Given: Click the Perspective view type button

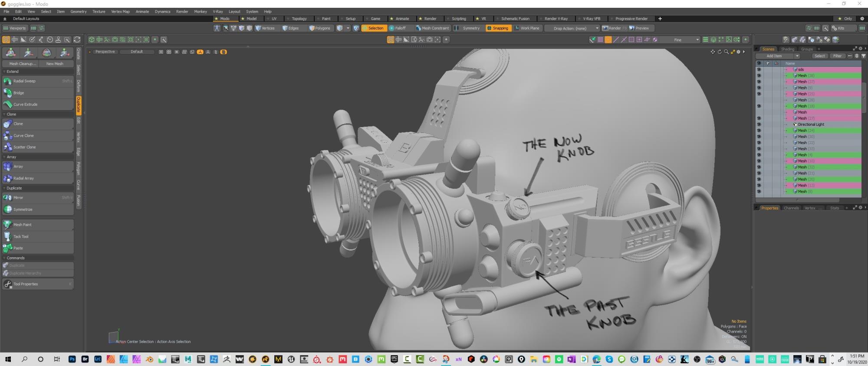Looking at the screenshot, I should point(105,52).
